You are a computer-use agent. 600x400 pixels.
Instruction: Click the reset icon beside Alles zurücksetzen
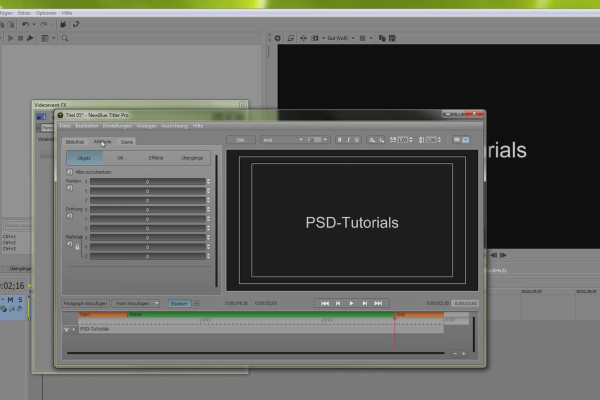pyautogui.click(x=70, y=172)
